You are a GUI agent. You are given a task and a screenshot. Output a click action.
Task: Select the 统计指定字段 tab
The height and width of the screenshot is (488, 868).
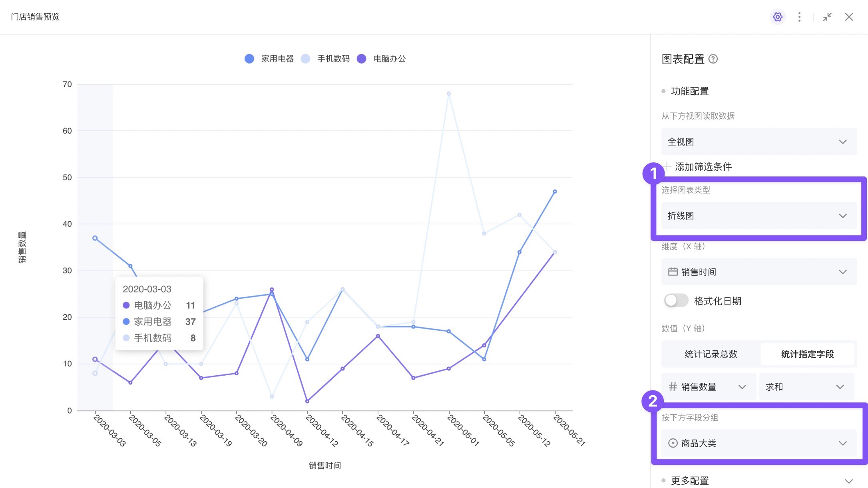click(x=807, y=354)
